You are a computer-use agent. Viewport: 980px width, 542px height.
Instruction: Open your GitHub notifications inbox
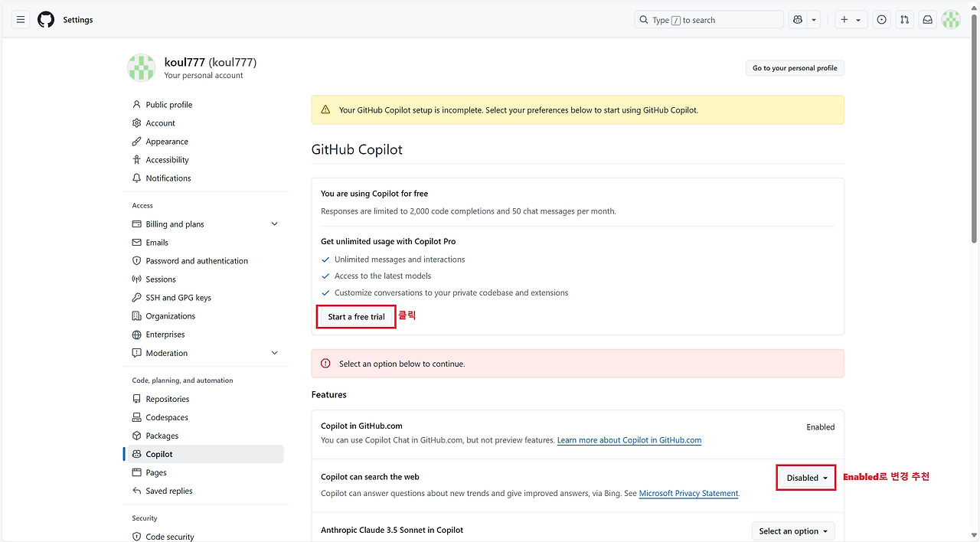pos(927,19)
